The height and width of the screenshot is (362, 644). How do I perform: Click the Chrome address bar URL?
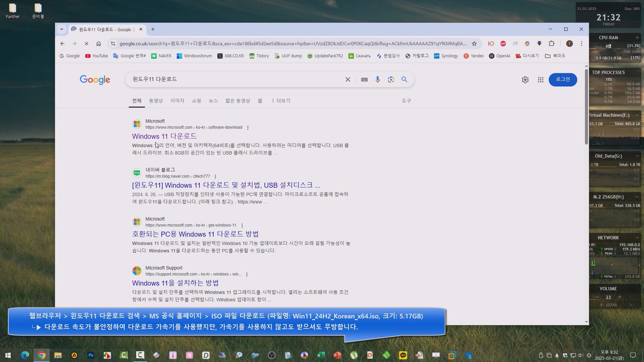tap(293, 44)
